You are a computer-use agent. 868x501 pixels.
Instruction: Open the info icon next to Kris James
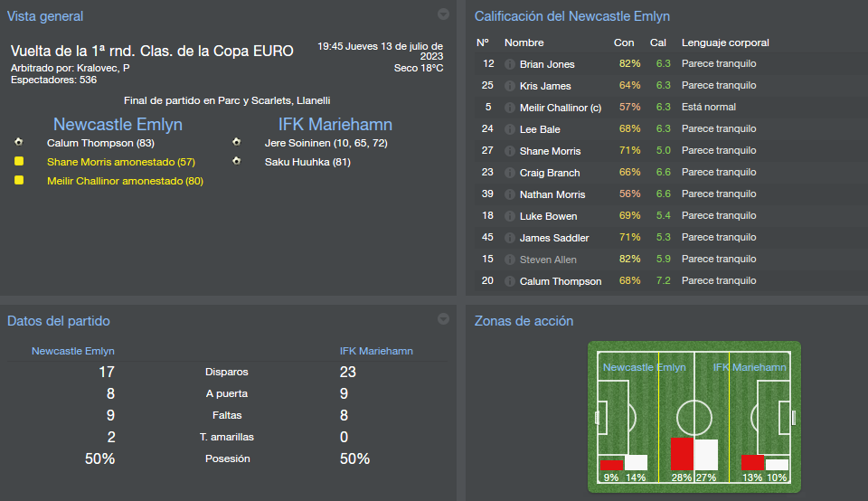tap(510, 86)
